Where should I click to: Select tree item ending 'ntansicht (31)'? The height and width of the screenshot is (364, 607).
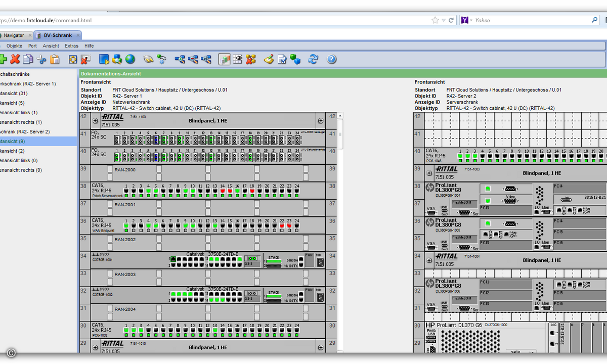[14, 94]
